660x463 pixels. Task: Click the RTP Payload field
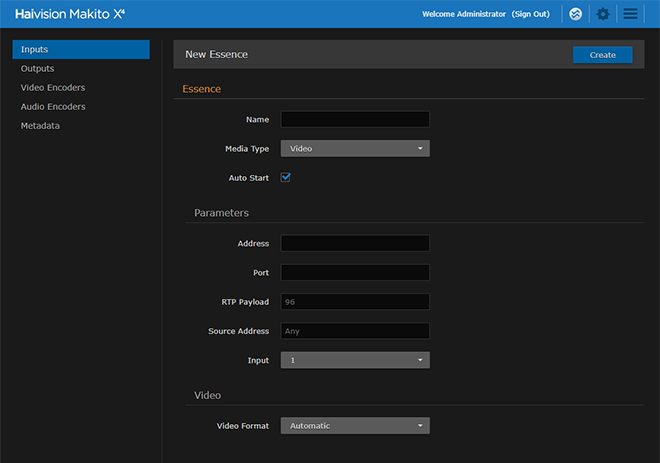[355, 301]
